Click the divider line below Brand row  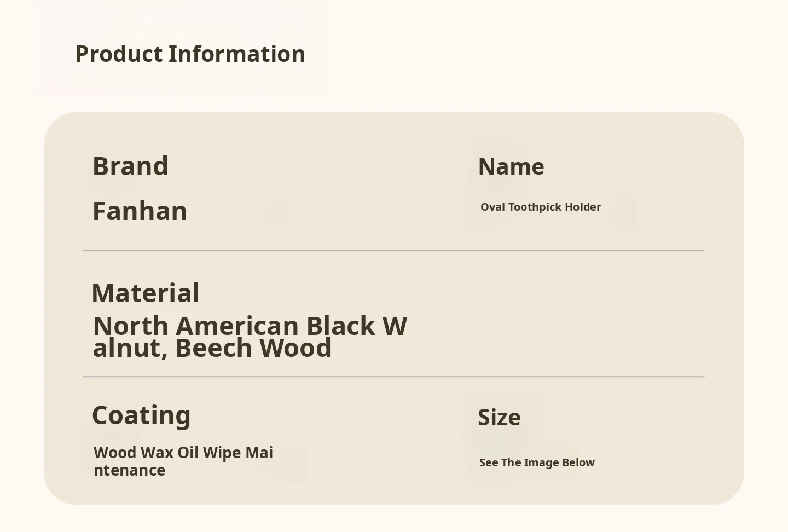pos(394,251)
